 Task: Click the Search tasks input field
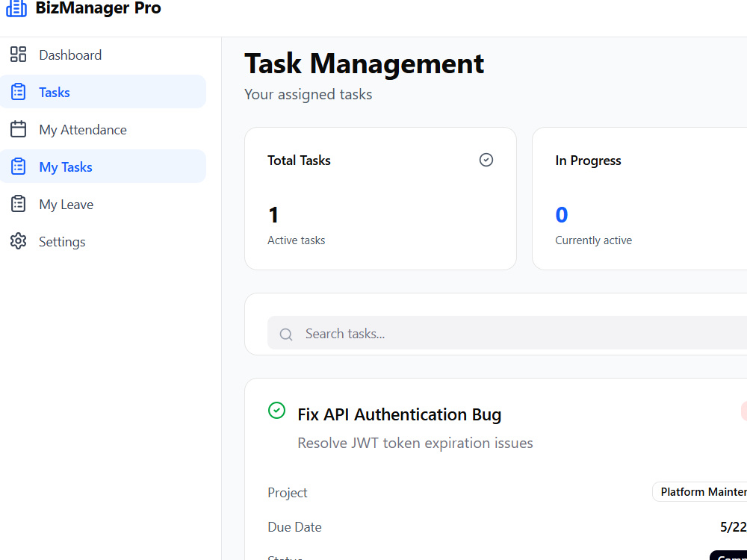507,333
